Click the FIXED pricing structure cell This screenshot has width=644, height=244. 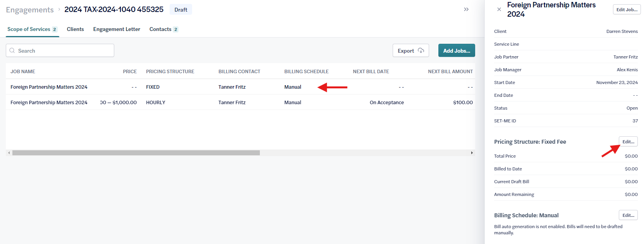pos(153,87)
